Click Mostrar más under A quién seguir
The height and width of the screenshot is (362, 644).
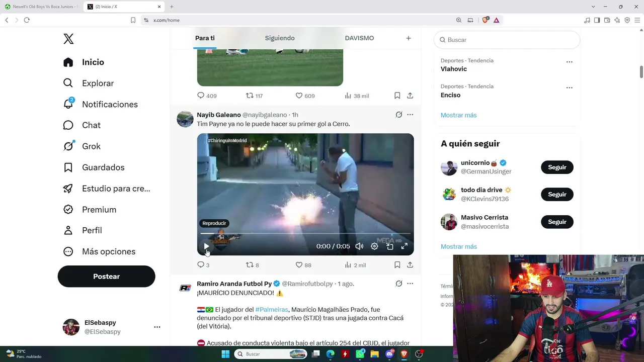tap(458, 246)
